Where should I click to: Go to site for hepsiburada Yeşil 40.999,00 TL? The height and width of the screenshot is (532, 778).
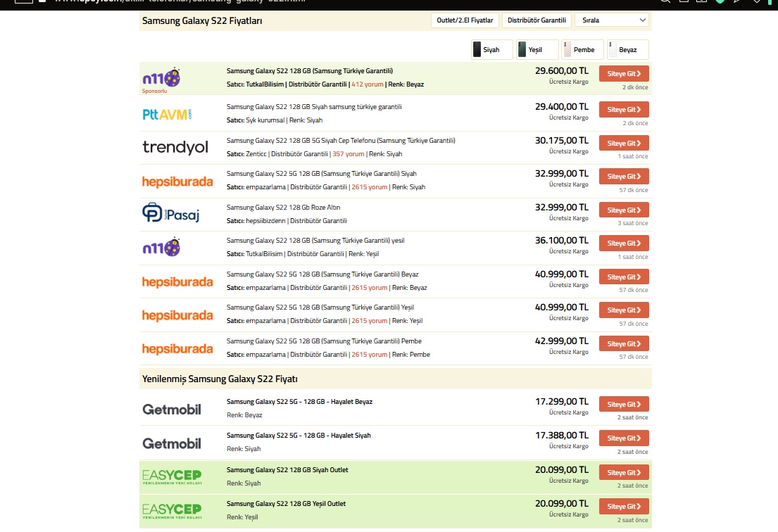pos(624,310)
